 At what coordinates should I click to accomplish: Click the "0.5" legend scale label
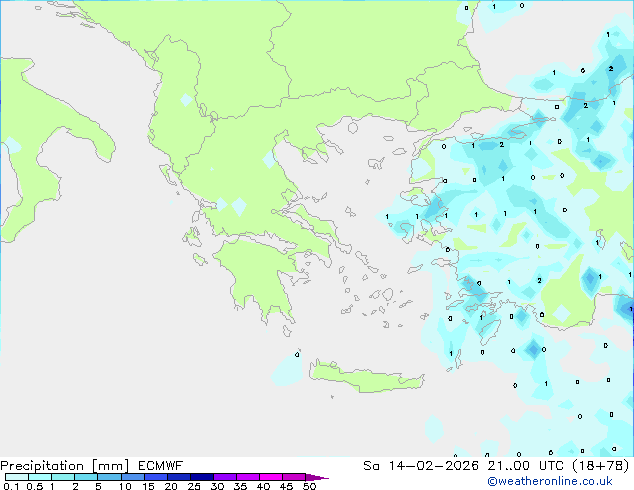(x=35, y=486)
